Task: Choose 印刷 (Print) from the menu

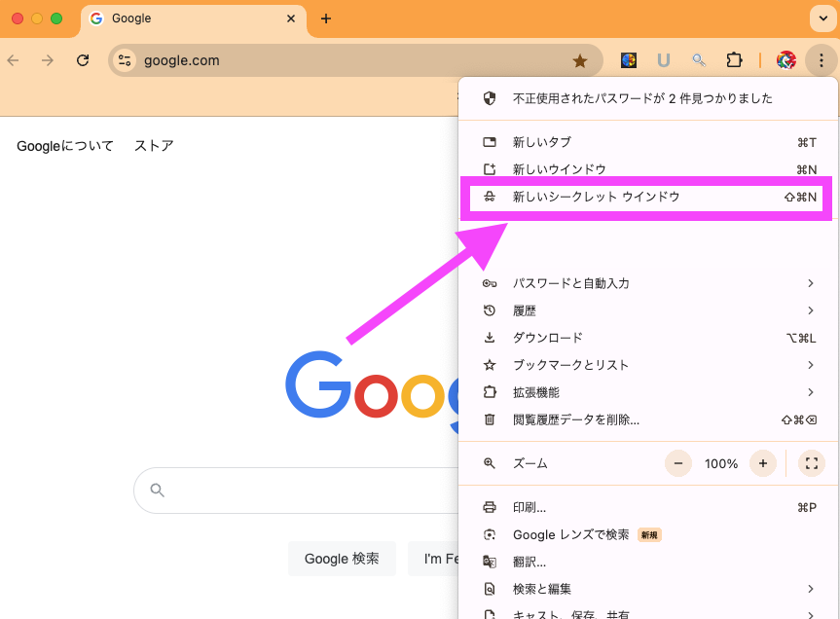Action: [x=647, y=507]
